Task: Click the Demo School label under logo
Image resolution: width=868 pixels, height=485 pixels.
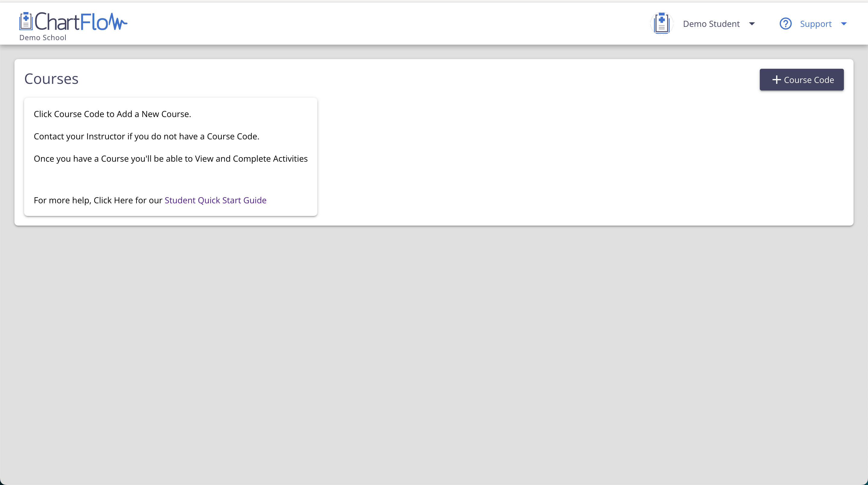Action: pos(43,37)
